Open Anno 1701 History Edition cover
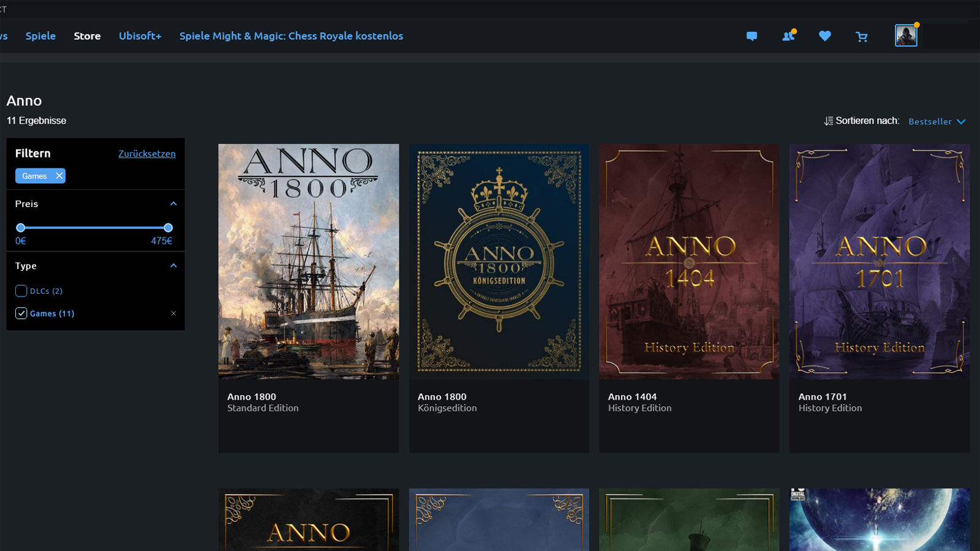This screenshot has width=980, height=551. point(880,261)
